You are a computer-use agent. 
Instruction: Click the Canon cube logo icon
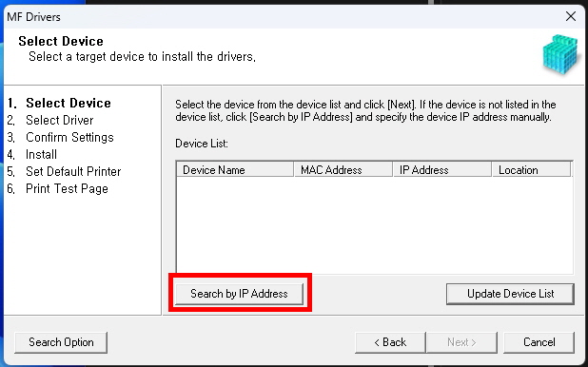point(560,54)
